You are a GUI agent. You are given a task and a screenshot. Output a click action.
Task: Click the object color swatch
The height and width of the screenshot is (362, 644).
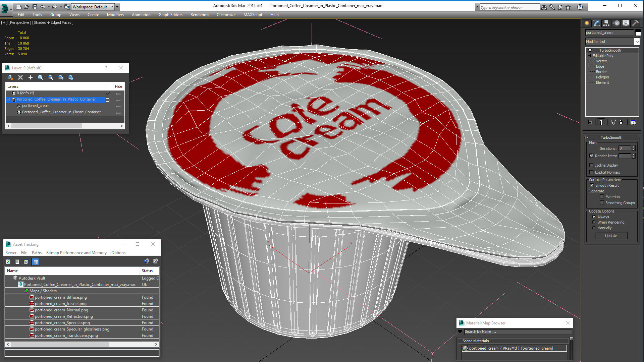pos(638,33)
